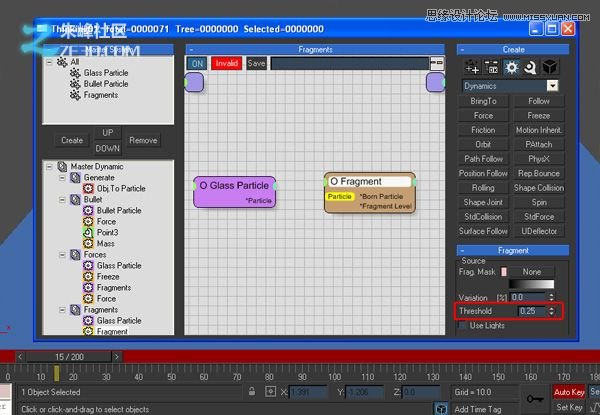
Task: Open the Helpers black cube icon
Action: click(550, 67)
